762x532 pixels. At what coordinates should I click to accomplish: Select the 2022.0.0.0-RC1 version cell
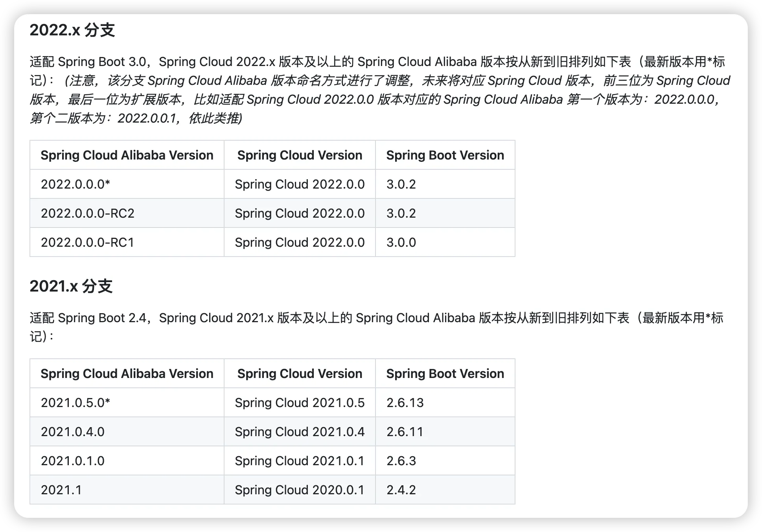point(87,242)
